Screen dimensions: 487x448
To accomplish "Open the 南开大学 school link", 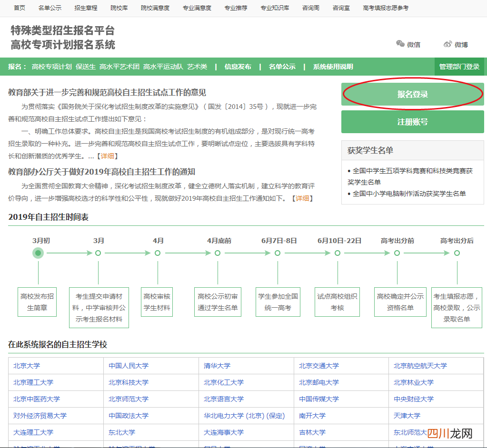I will [312, 416].
